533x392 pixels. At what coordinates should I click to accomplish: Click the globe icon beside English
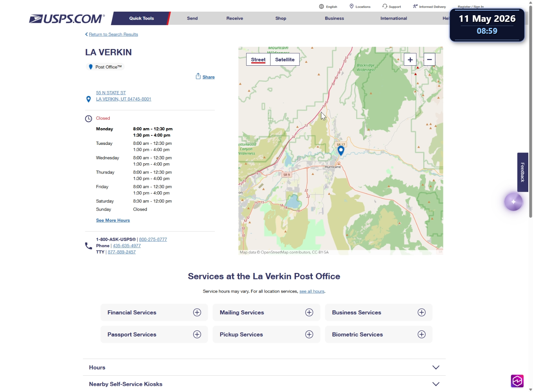[321, 7]
